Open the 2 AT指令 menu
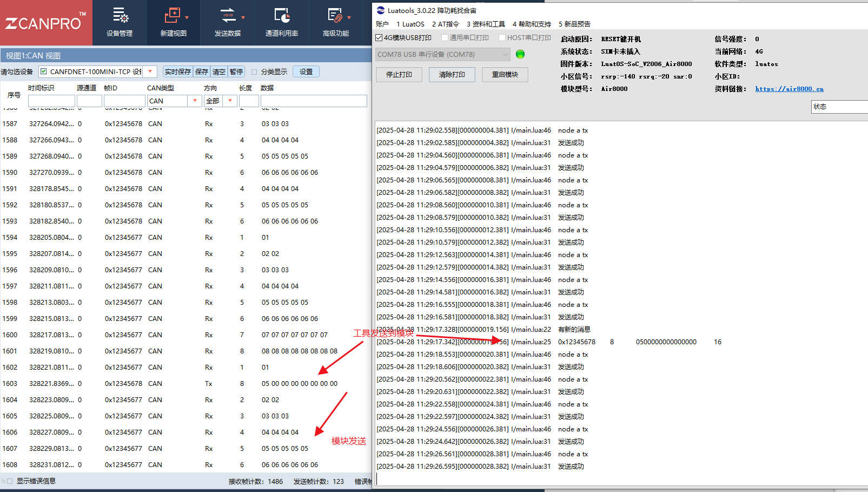The height and width of the screenshot is (492, 868). coord(445,24)
